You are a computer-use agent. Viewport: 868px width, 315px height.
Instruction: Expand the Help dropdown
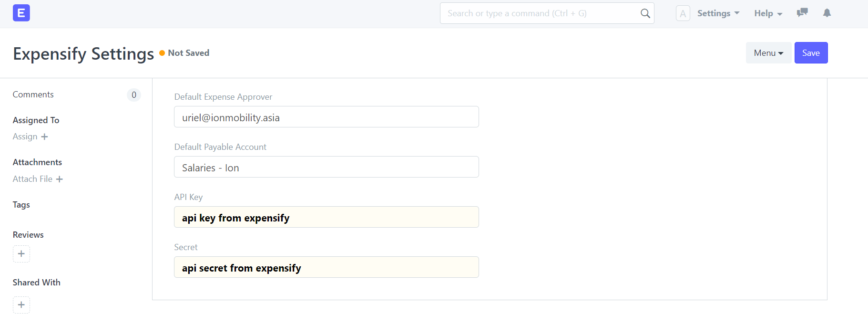[767, 13]
